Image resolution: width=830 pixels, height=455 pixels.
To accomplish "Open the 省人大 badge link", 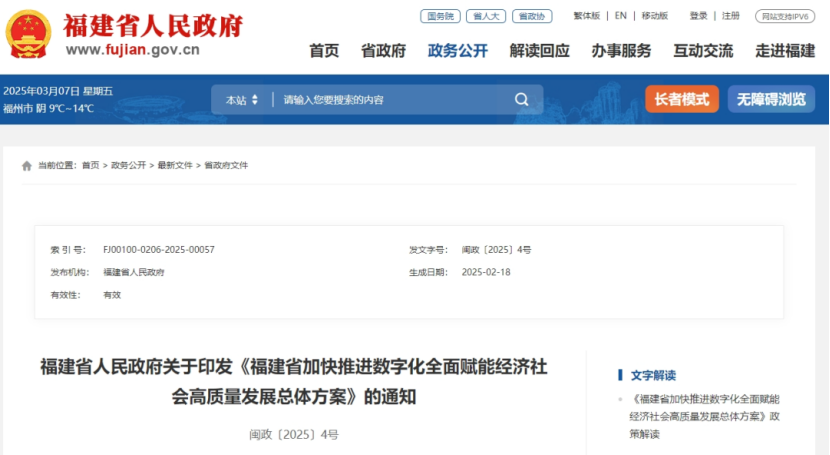I will [x=487, y=16].
